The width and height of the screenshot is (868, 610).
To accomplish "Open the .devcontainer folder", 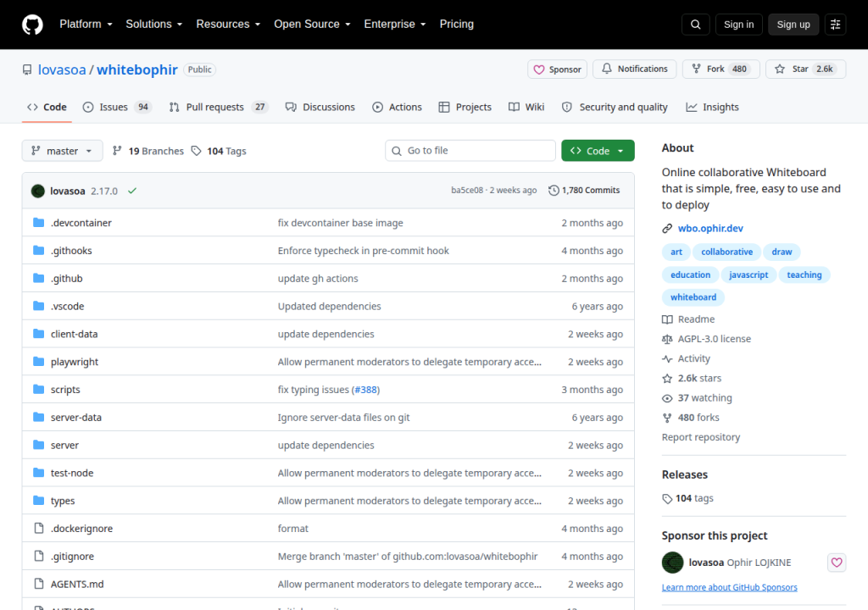I will pyautogui.click(x=81, y=223).
